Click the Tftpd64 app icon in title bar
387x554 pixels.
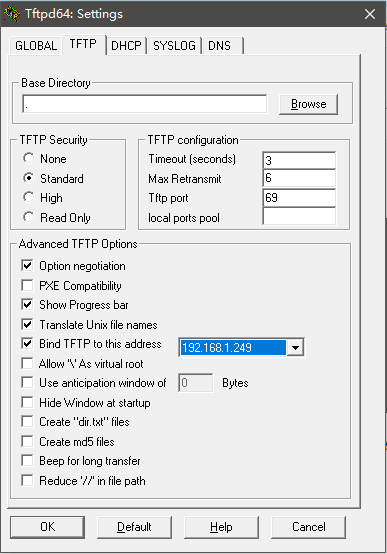click(x=11, y=14)
